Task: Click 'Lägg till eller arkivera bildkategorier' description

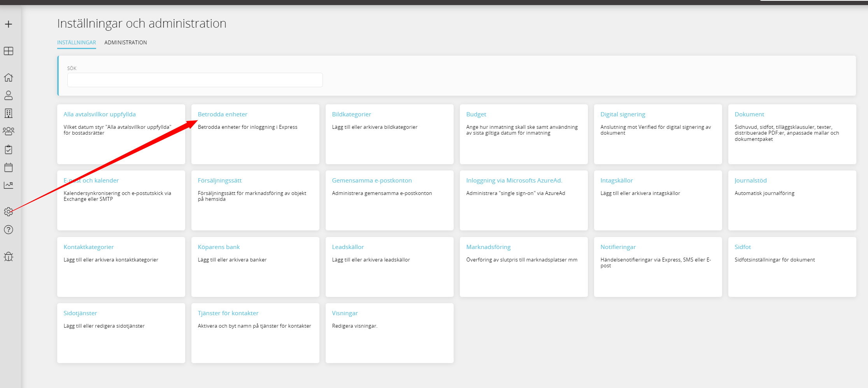Action: click(x=375, y=127)
